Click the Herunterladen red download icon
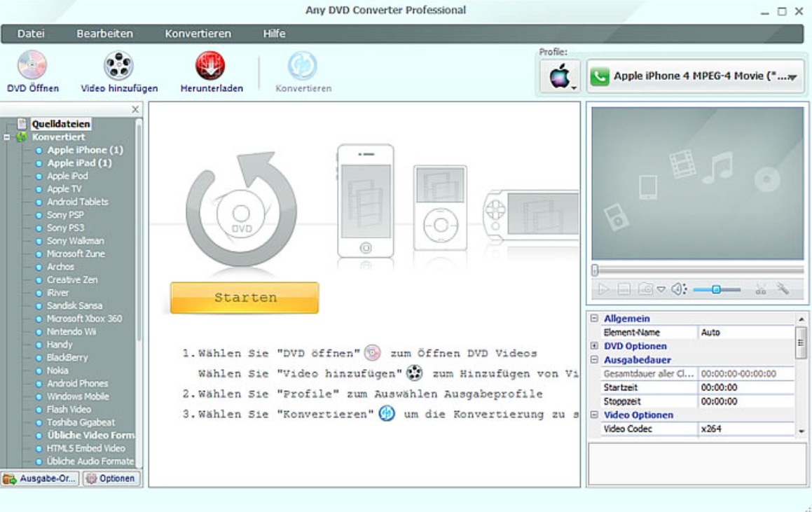The image size is (812, 512). point(210,65)
